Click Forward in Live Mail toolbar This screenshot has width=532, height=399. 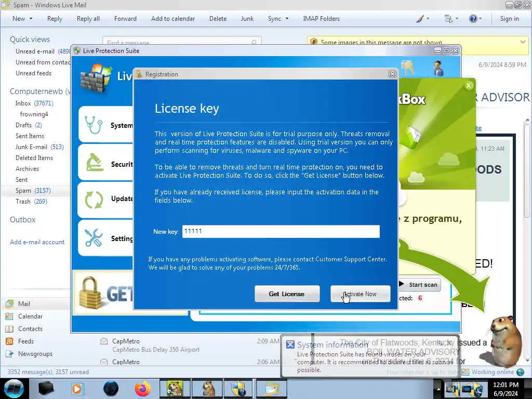coord(125,19)
